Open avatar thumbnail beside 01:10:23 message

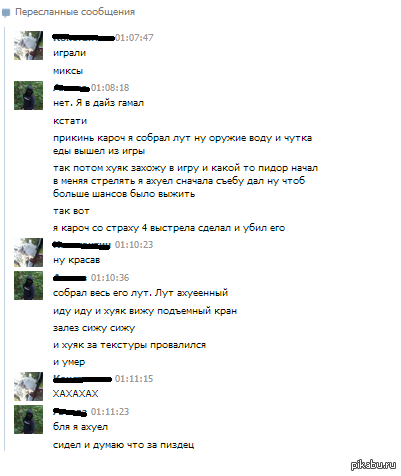click(28, 252)
